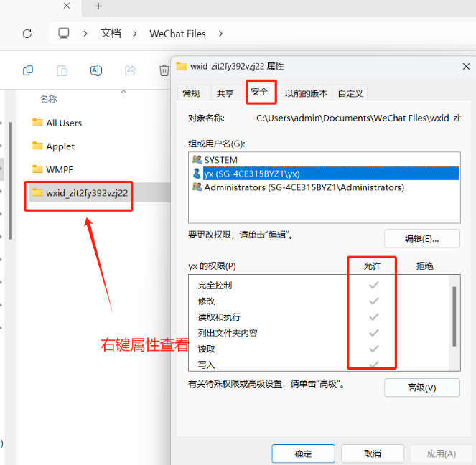Click the Paste icon in Explorer toolbar

(62, 70)
